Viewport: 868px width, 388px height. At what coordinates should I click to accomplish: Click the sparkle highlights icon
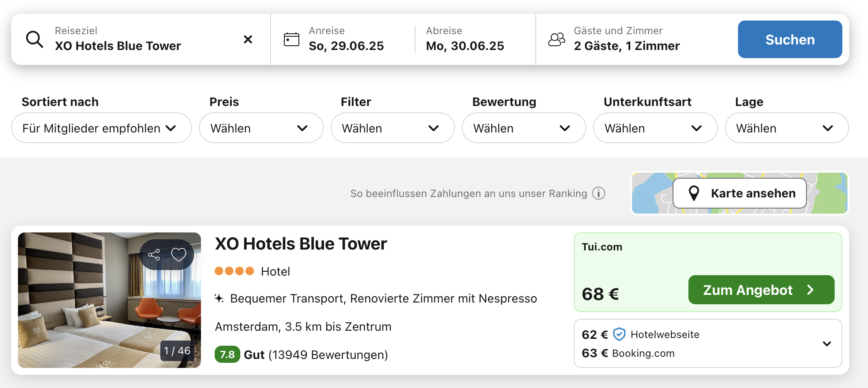pyautogui.click(x=219, y=298)
